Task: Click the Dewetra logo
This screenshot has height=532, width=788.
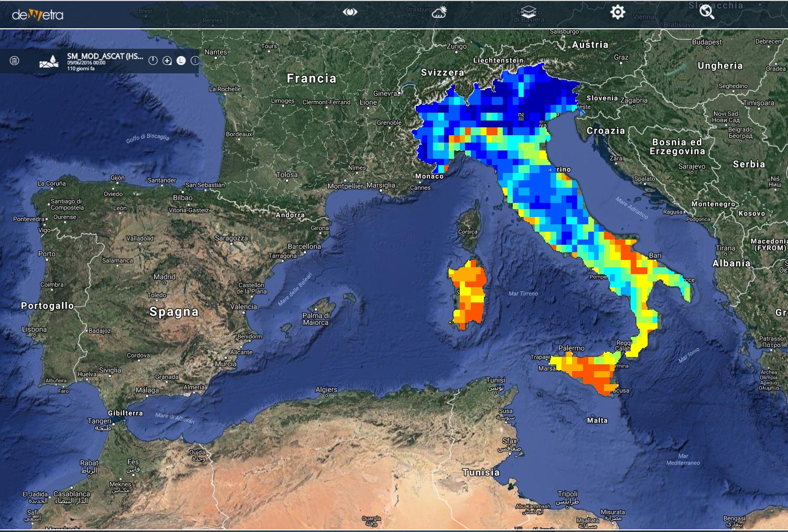Action: pyautogui.click(x=38, y=14)
